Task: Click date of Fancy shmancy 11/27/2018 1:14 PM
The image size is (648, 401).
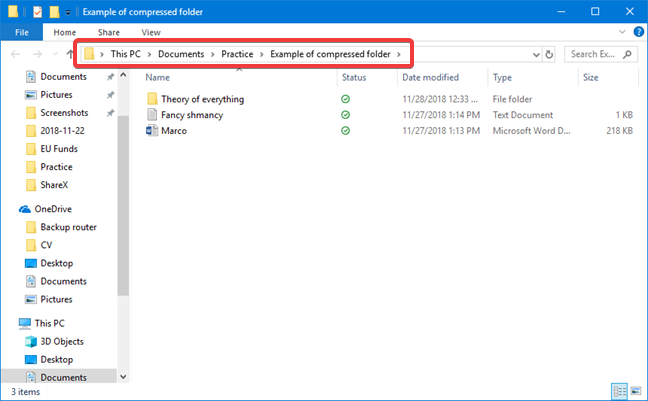Action: tap(441, 115)
